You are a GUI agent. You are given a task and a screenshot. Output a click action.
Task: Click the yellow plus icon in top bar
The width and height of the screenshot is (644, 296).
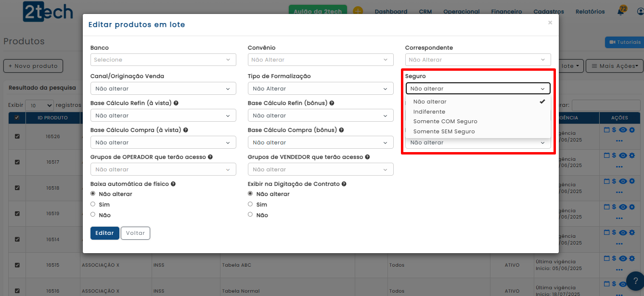click(358, 11)
